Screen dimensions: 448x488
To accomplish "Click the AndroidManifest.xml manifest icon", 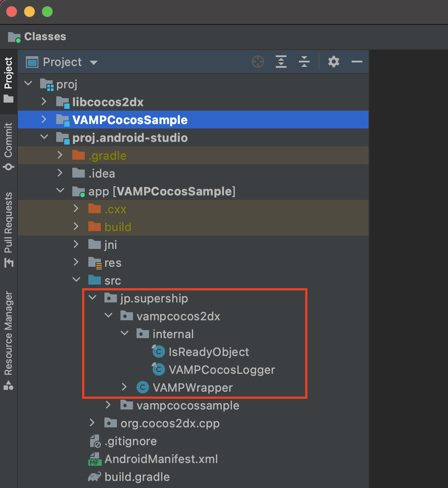I will pos(94,459).
